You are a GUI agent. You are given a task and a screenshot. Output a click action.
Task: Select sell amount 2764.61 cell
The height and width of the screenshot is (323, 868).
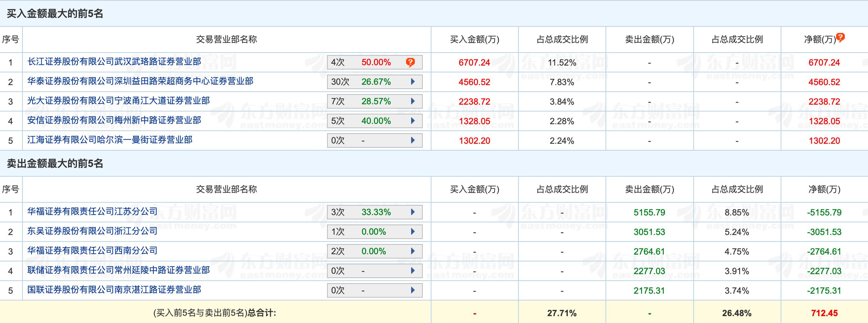coord(649,252)
